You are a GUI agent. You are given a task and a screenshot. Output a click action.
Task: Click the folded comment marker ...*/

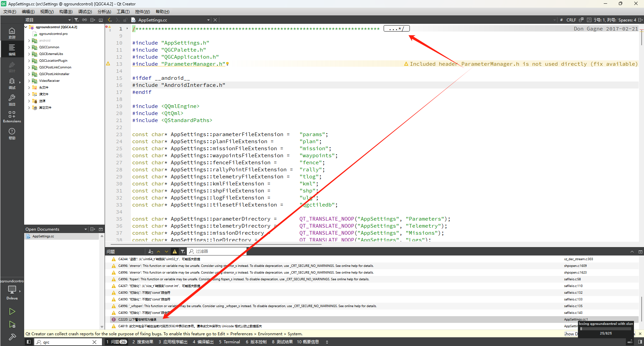396,29
